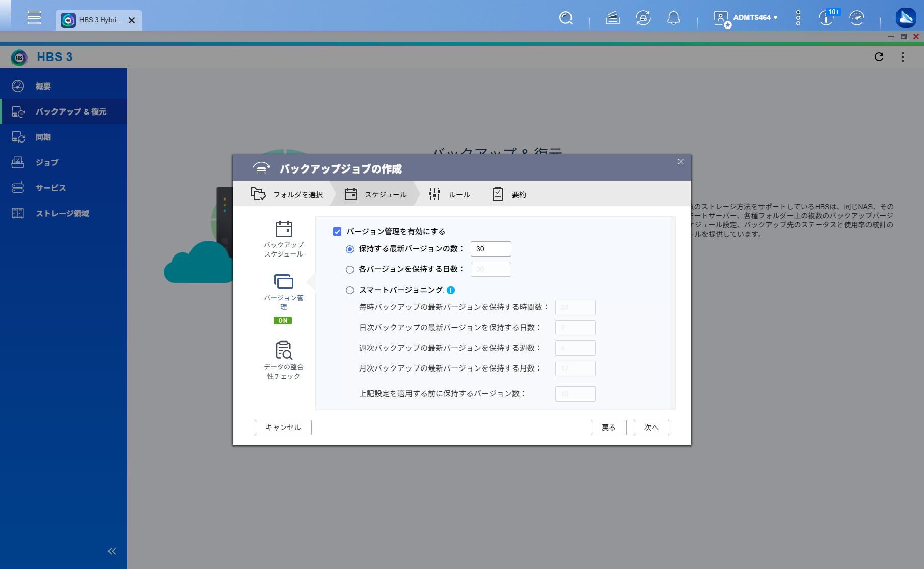The image size is (924, 569).
Task: Close the HBS 3 Hybri... taskbar tab
Action: coord(132,20)
